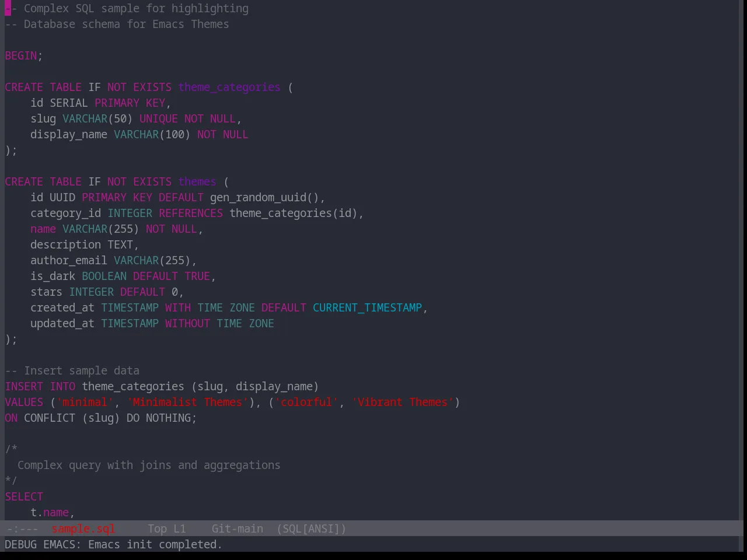The width and height of the screenshot is (747, 560).
Task: Click category_id column name
Action: (66, 213)
